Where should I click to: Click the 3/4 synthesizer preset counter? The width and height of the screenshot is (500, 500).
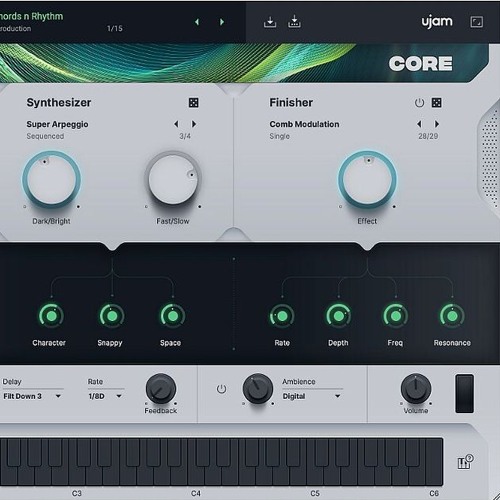[185, 136]
